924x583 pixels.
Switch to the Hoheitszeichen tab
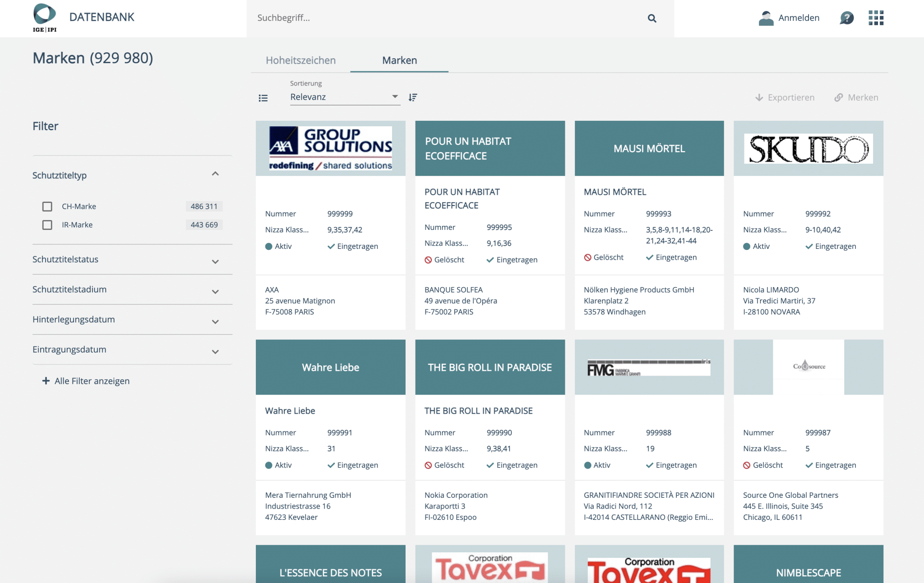point(300,60)
